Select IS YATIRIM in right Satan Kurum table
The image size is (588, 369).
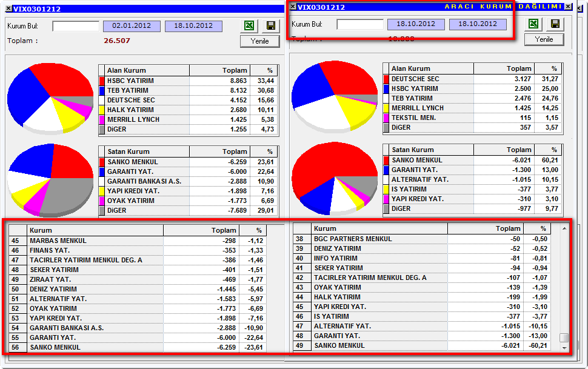[x=473, y=190]
